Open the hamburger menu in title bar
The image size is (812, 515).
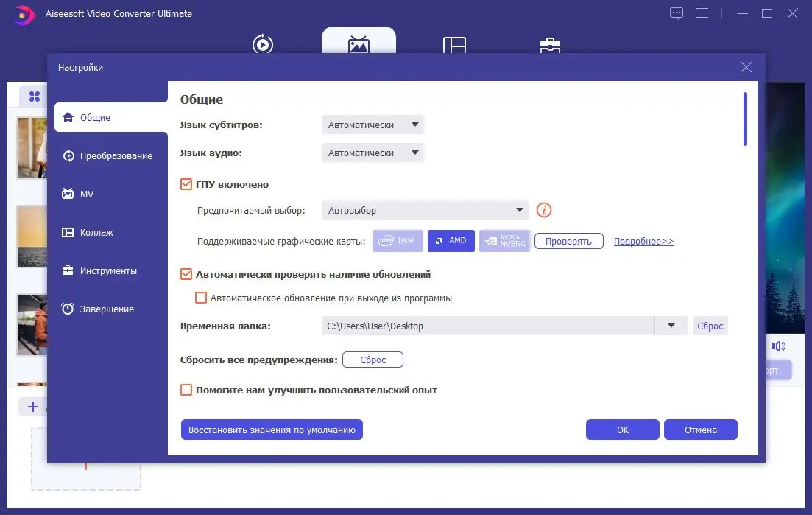pyautogui.click(x=702, y=13)
